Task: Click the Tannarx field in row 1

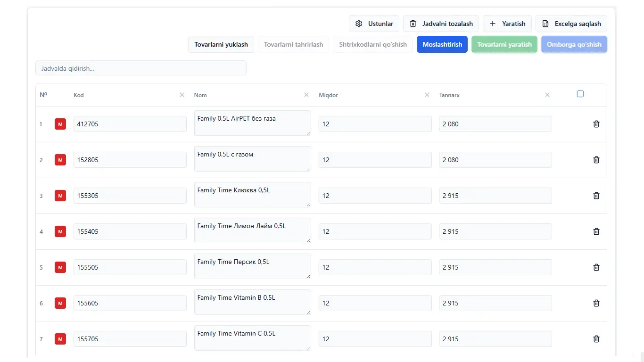Action: click(495, 124)
